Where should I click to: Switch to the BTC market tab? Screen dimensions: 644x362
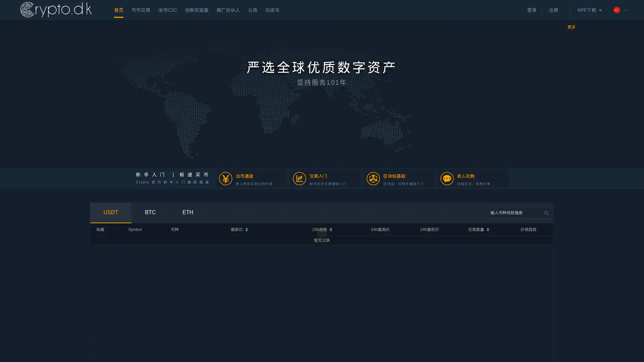(x=150, y=213)
